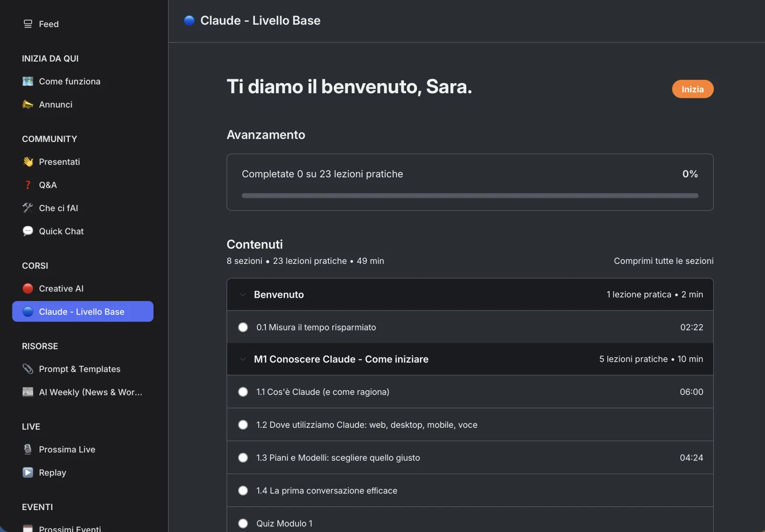Collapse the Benvenuto section chevron
This screenshot has width=765, height=532.
pos(243,295)
